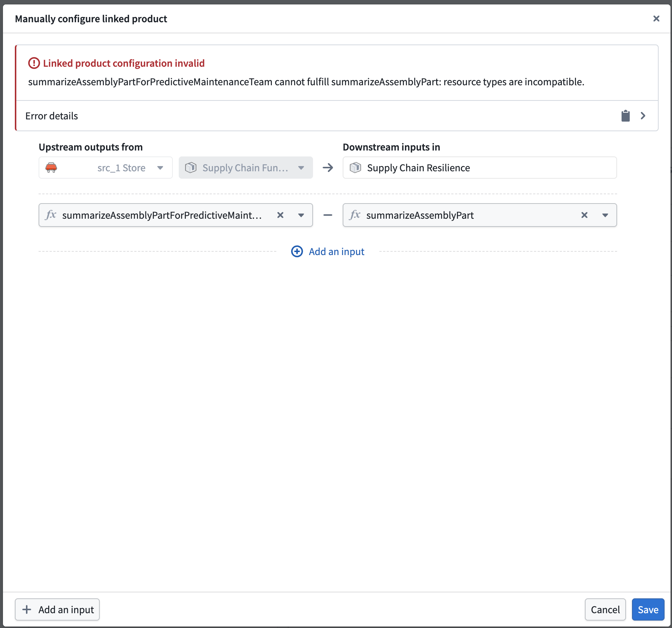The height and width of the screenshot is (628, 672).
Task: Open the summarizeAssemblyPart dropdown arrow
Action: (x=605, y=215)
